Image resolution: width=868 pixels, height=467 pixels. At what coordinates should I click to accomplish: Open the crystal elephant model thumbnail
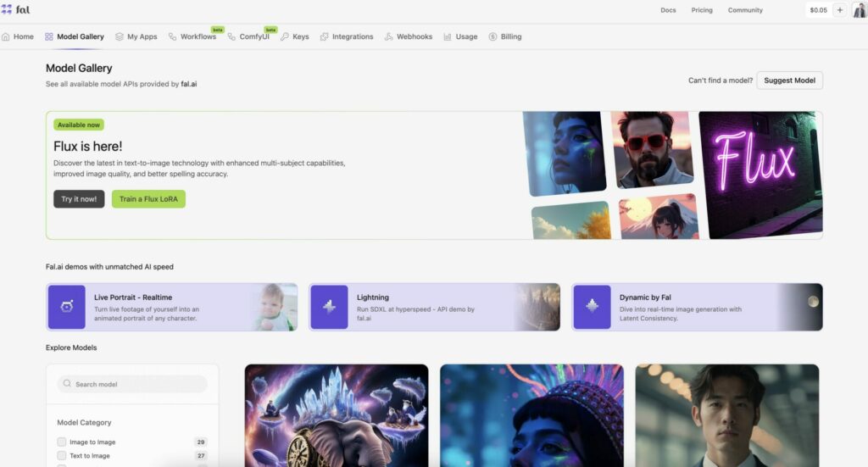click(x=337, y=415)
